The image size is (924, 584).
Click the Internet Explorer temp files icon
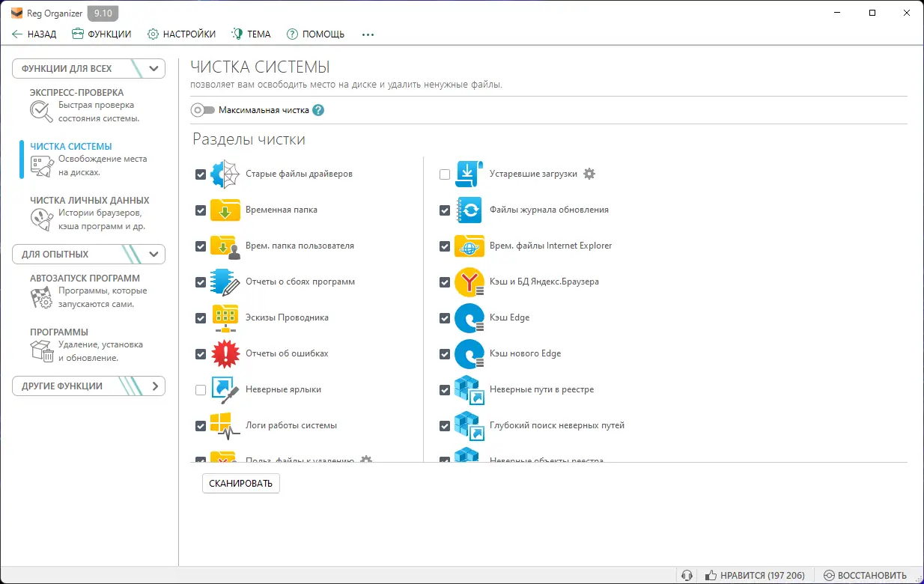coord(469,246)
